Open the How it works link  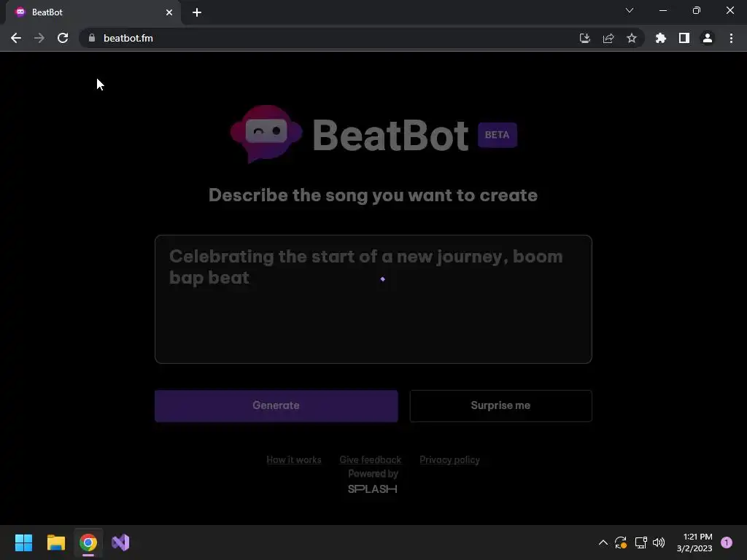(294, 460)
